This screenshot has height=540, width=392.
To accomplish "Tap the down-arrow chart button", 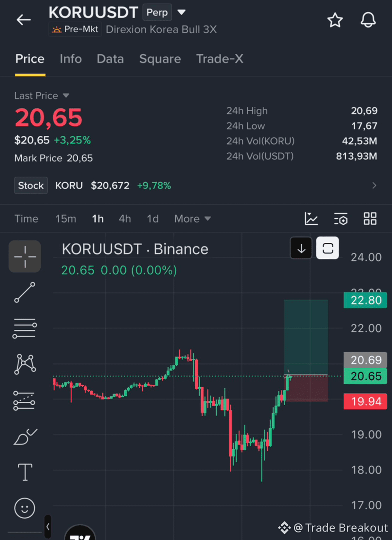I will (x=301, y=248).
